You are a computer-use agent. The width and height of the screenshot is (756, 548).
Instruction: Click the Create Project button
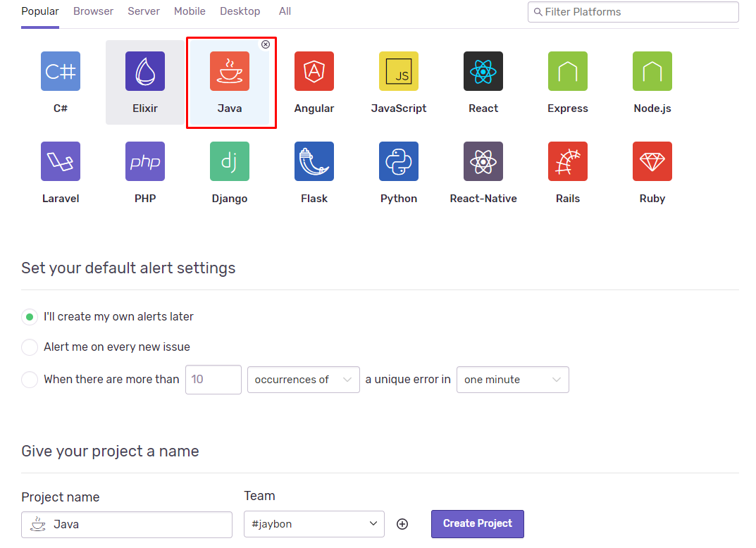coord(477,524)
